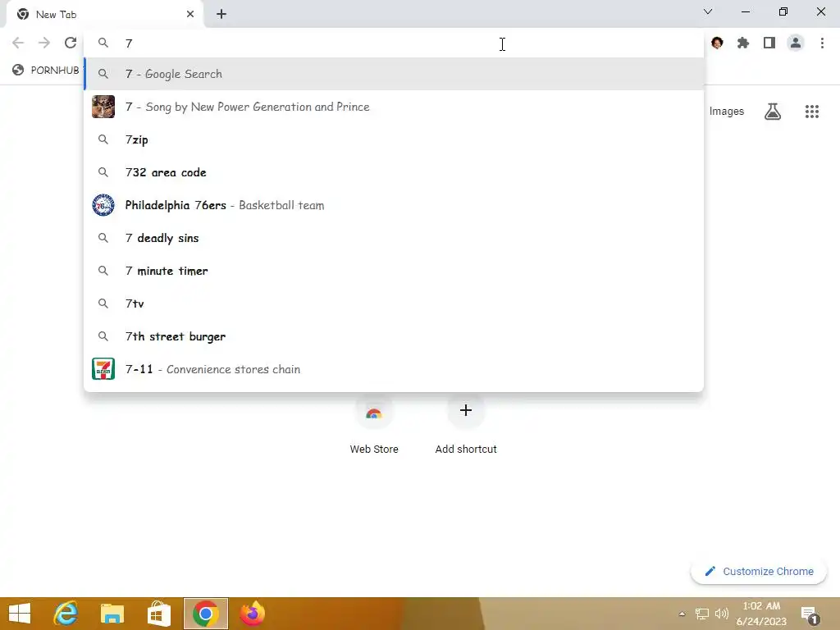The image size is (840, 630).
Task: Open the Images link
Action: point(727,112)
